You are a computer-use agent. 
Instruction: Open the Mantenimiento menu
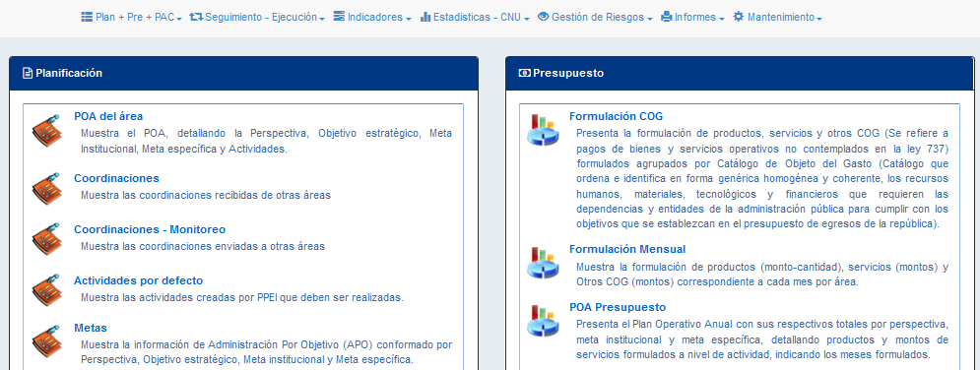[x=777, y=18]
